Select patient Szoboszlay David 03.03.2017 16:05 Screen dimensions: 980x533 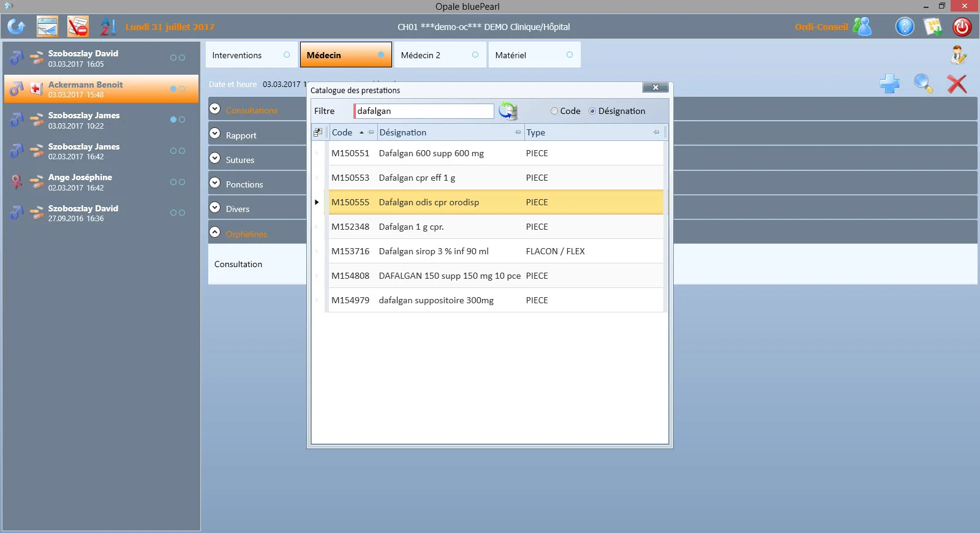101,58
